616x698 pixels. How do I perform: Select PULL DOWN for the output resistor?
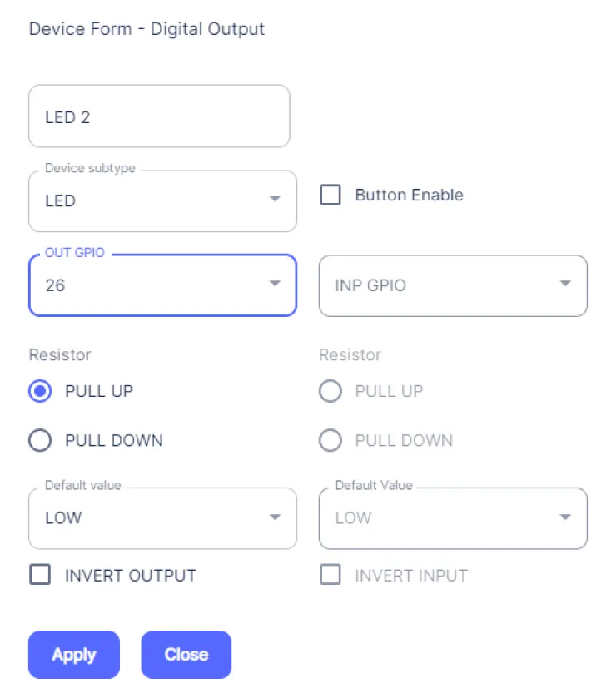pos(40,440)
